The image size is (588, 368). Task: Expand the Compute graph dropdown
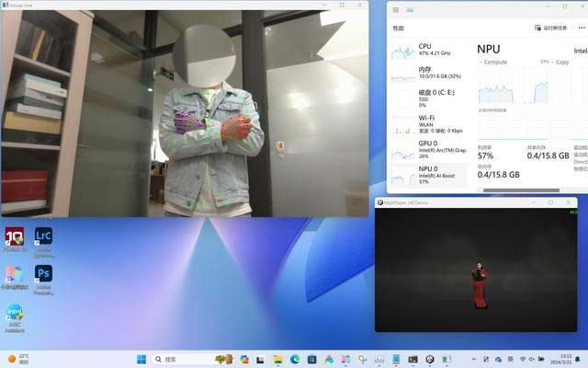[x=481, y=63]
